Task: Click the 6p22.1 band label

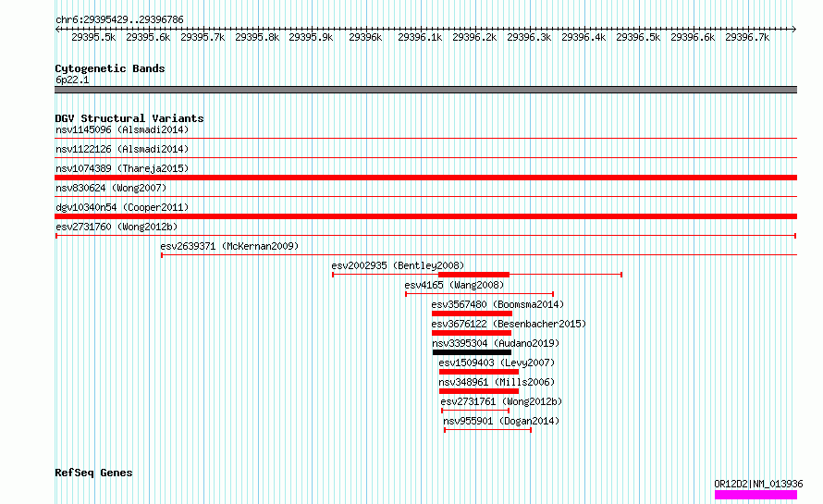Action: [x=72, y=80]
